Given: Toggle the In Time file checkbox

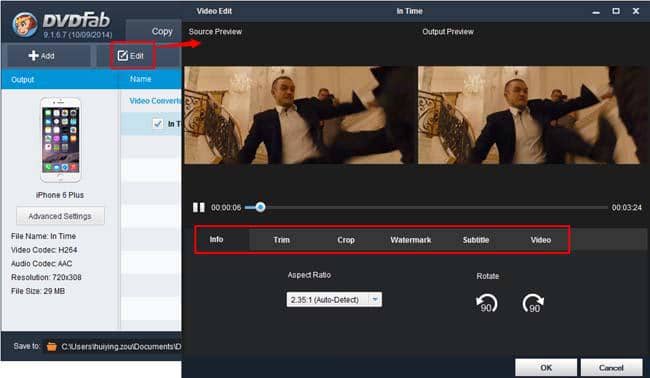Looking at the screenshot, I should (158, 124).
